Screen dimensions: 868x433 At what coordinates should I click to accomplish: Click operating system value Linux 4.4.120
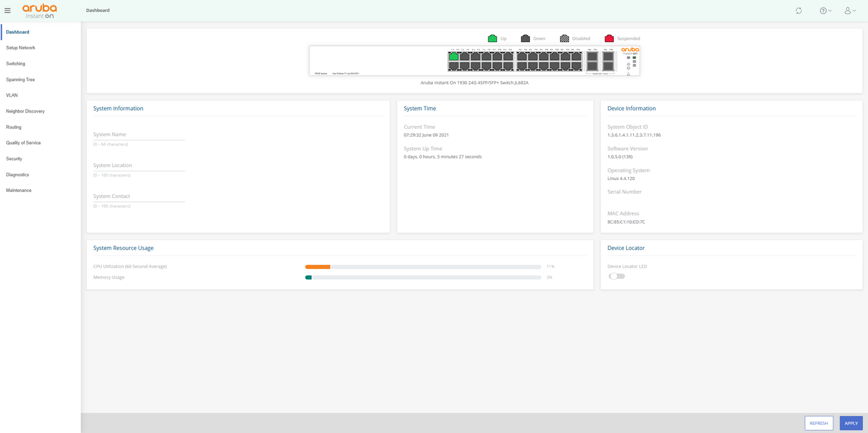pos(621,178)
